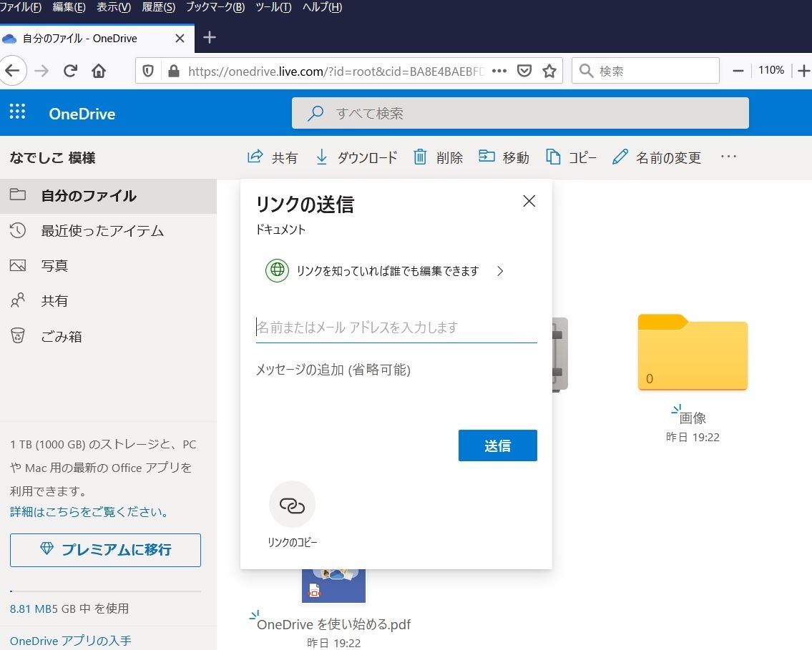Bookmark this page using the star icon
The height and width of the screenshot is (650, 812).
(x=549, y=71)
